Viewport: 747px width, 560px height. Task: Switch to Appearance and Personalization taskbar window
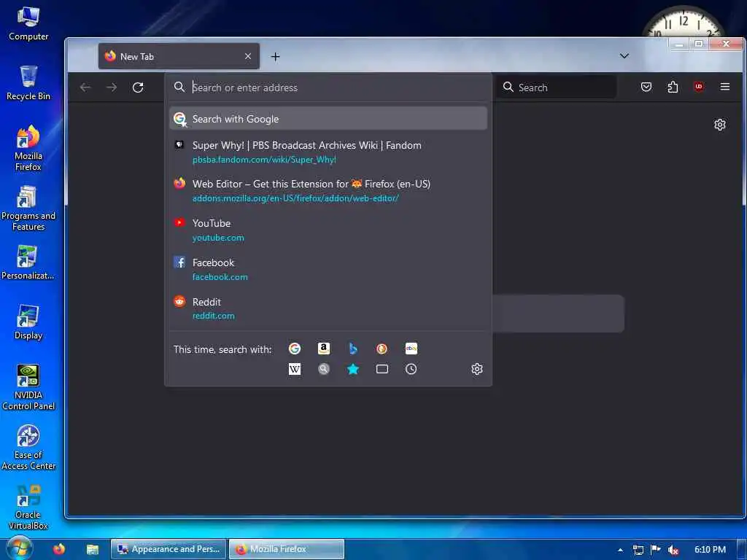point(169,549)
